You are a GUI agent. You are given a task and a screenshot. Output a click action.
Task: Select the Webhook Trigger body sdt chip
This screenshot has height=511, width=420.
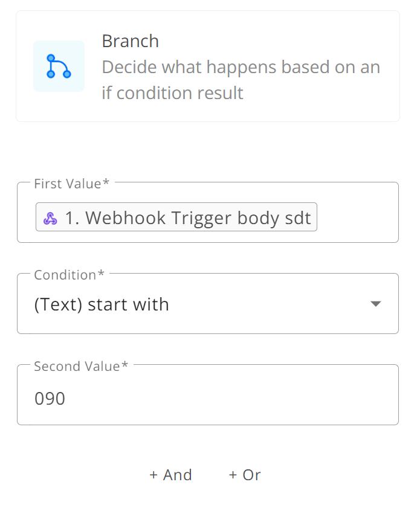[x=176, y=217]
